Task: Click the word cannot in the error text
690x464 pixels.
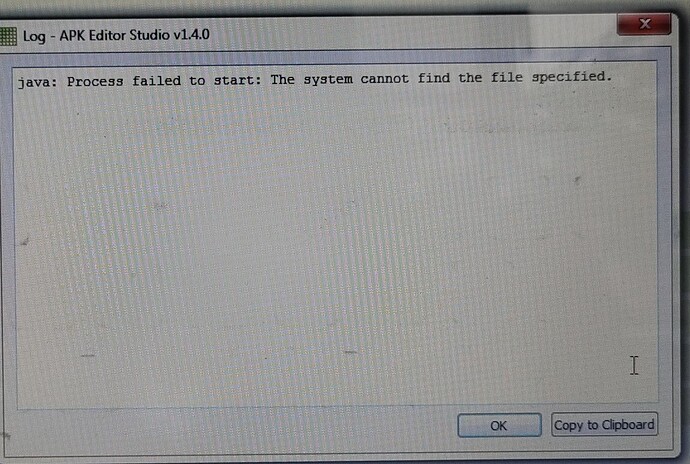Action: (385, 78)
